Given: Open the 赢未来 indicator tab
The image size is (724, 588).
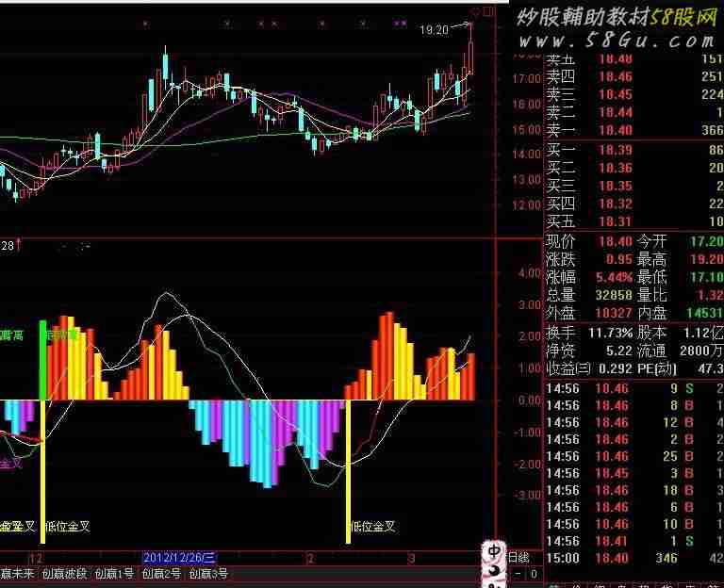Looking at the screenshot, I should [17, 574].
